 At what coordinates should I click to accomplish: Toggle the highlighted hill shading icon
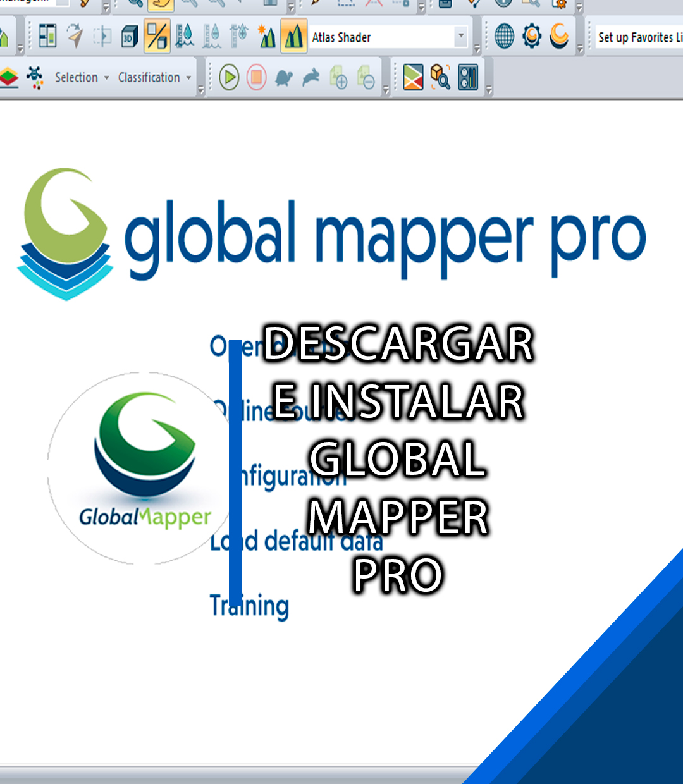coord(293,36)
